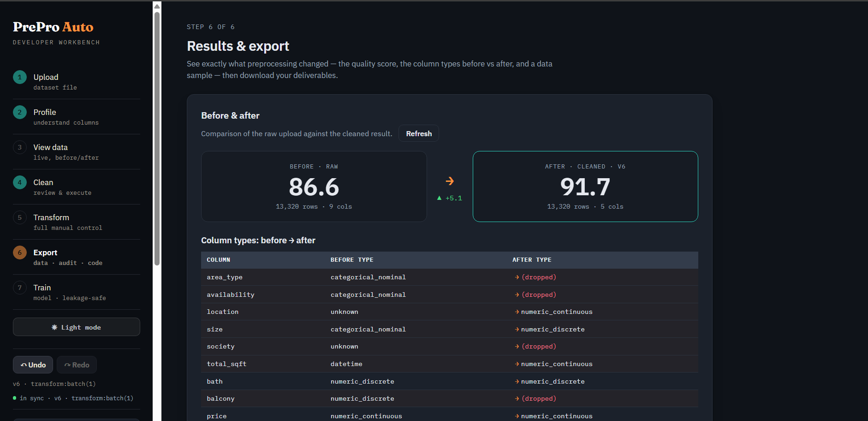Click the orange arrow between score cards
Screen dimensions: 868x421
coord(450,181)
